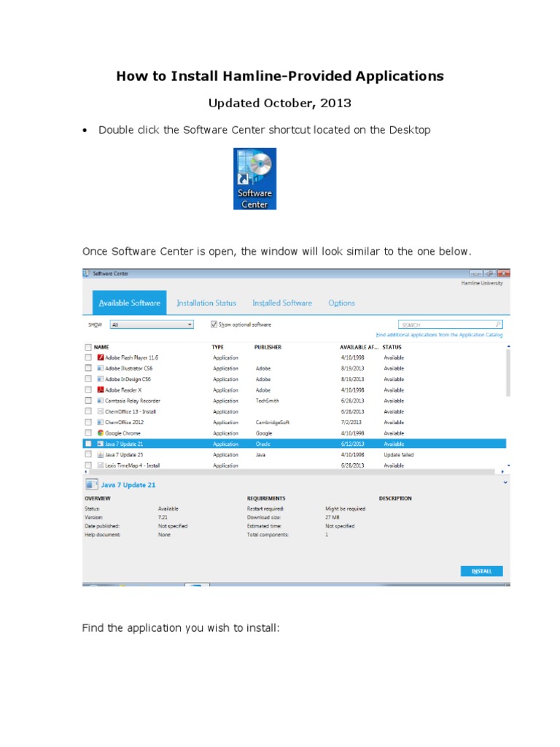This screenshot has height=747, width=560.
Task: Toggle Show optional software checkbox
Action: click(x=214, y=324)
